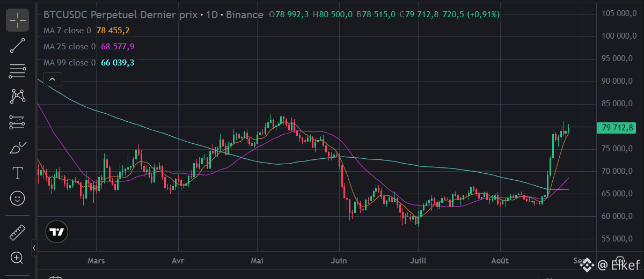Viewport: 644px width, 279px height.
Task: Click the Mai label on time axis
Action: pos(257,261)
